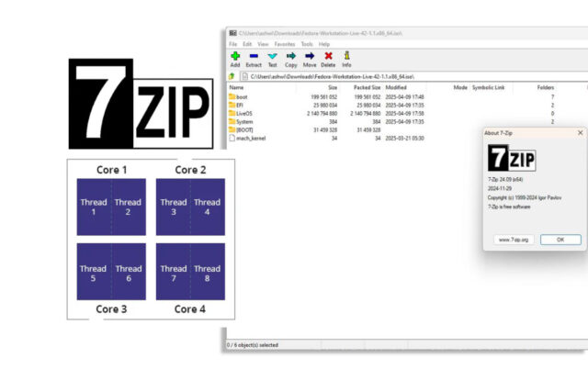Select the EFI folder icon
The width and height of the screenshot is (588, 392).
click(x=232, y=105)
